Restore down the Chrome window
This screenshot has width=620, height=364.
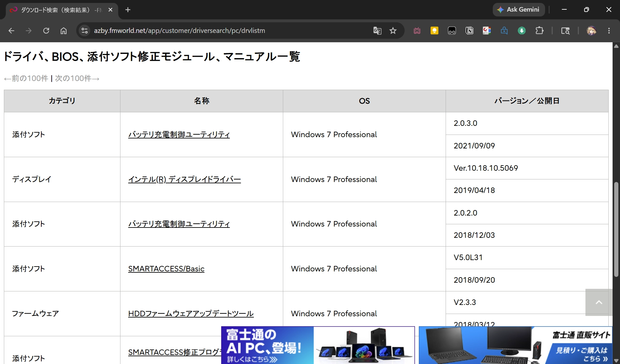(x=586, y=10)
